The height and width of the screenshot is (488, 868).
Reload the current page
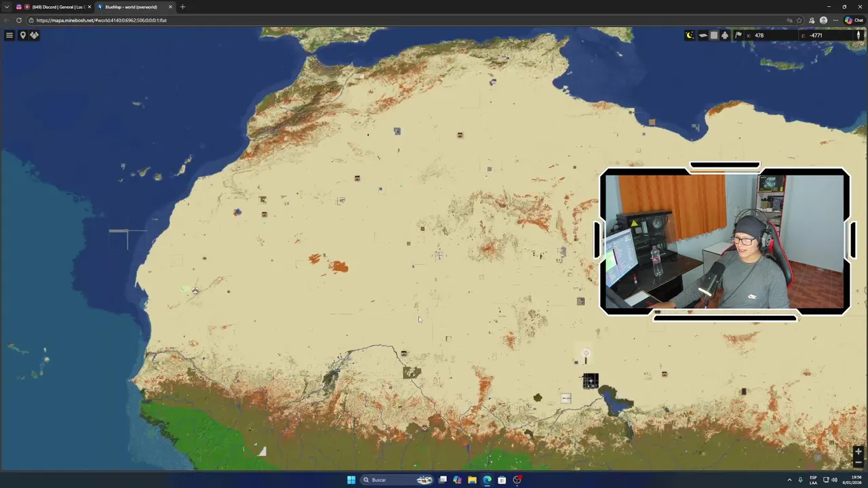[19, 20]
